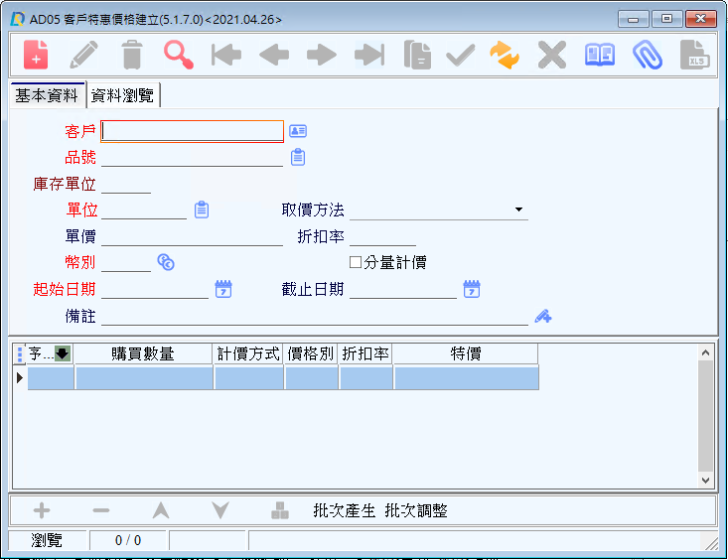Go to next record arrow
Image resolution: width=728 pixels, height=560 pixels.
point(322,56)
